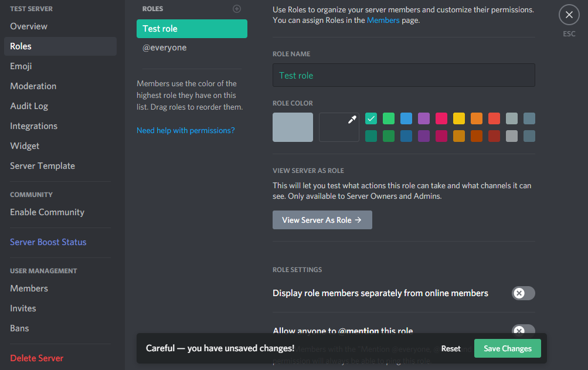The width and height of the screenshot is (588, 370).
Task: Open the Bans page
Action: point(60,328)
